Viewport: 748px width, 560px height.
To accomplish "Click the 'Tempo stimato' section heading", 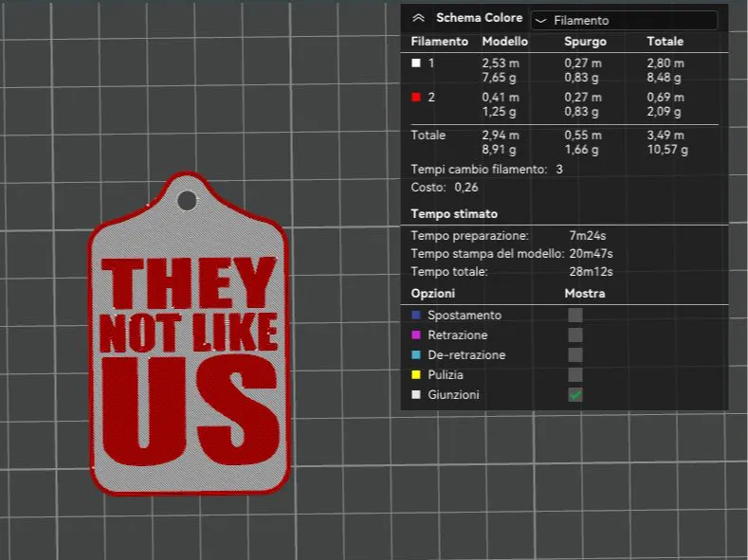I will pos(454,214).
